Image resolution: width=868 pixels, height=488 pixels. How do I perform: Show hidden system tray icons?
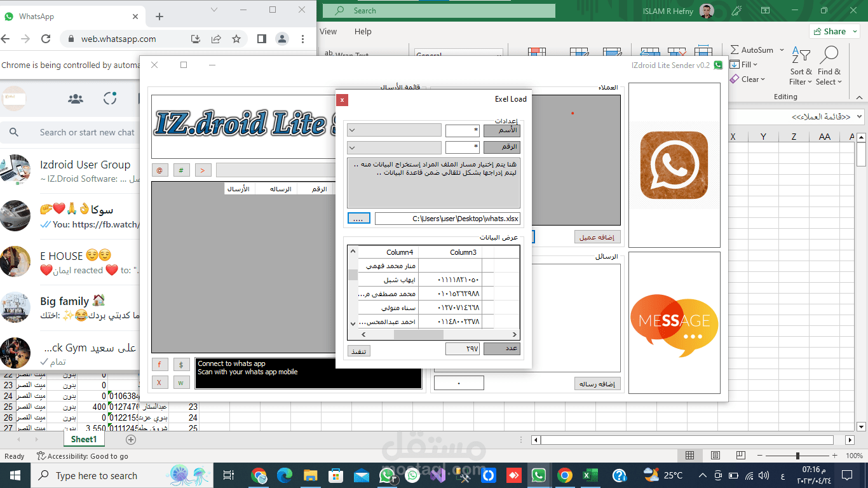pos(703,475)
